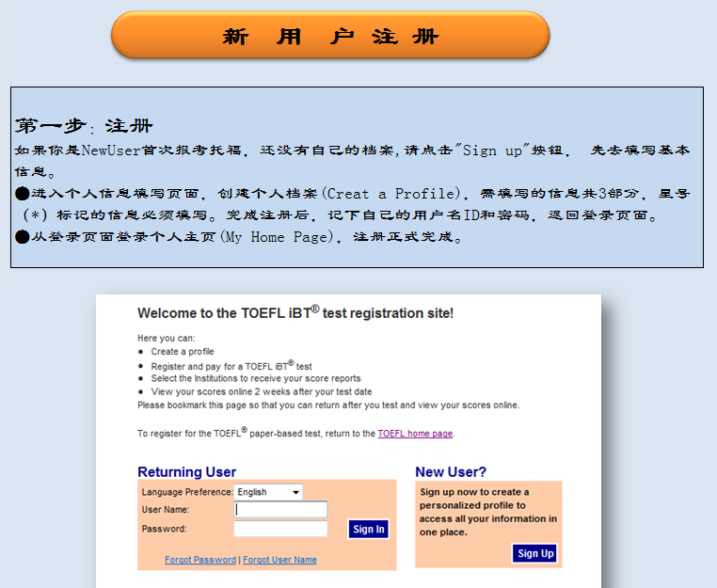Click the black bullet before 从登录页面登录个人主页
The height and width of the screenshot is (588, 717).
click(23, 237)
